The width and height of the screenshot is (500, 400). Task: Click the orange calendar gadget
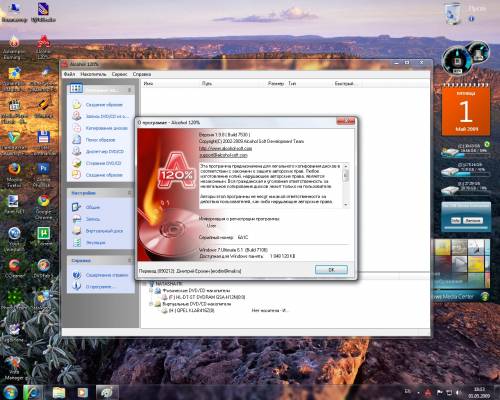(x=466, y=111)
